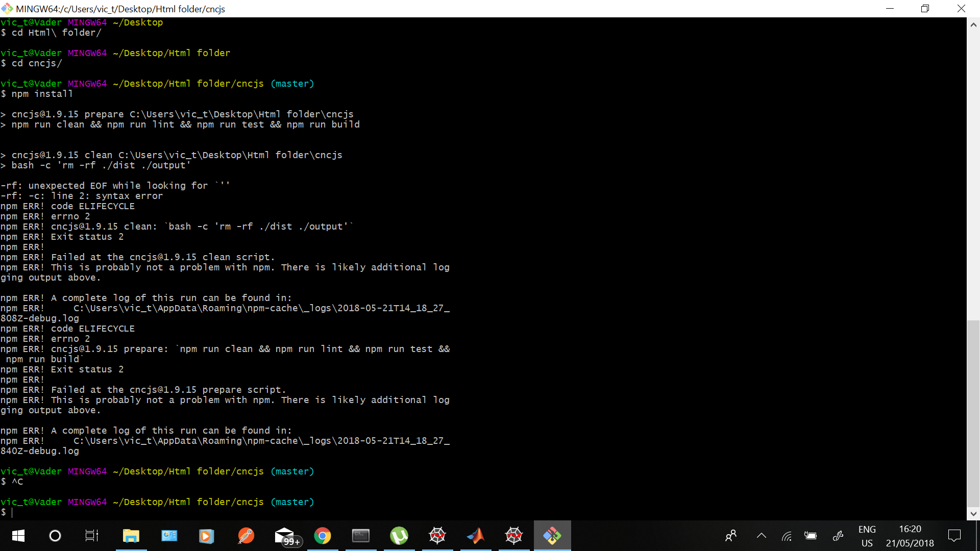Open uTorrent from the taskbar
Image resolution: width=980 pixels, height=551 pixels.
399,536
